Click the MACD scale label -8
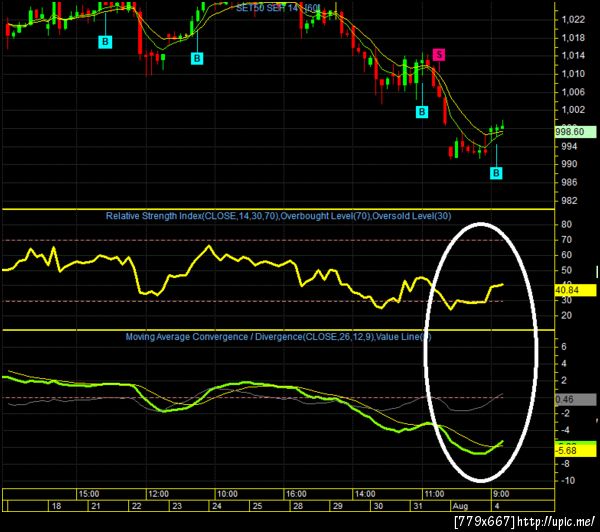This screenshot has width=600, height=532. (x=565, y=464)
